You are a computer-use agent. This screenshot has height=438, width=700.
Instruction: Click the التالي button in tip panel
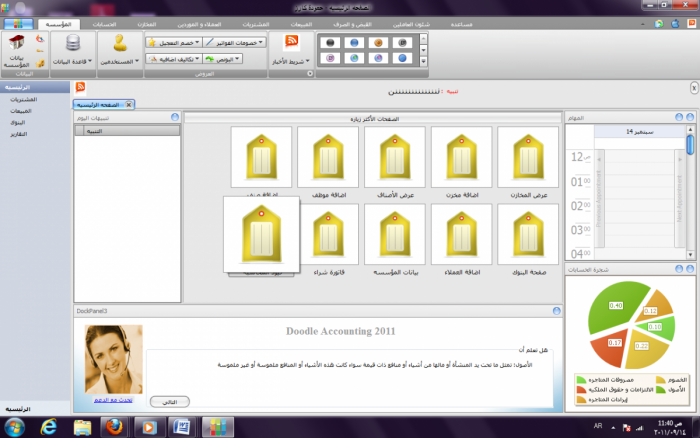point(169,400)
